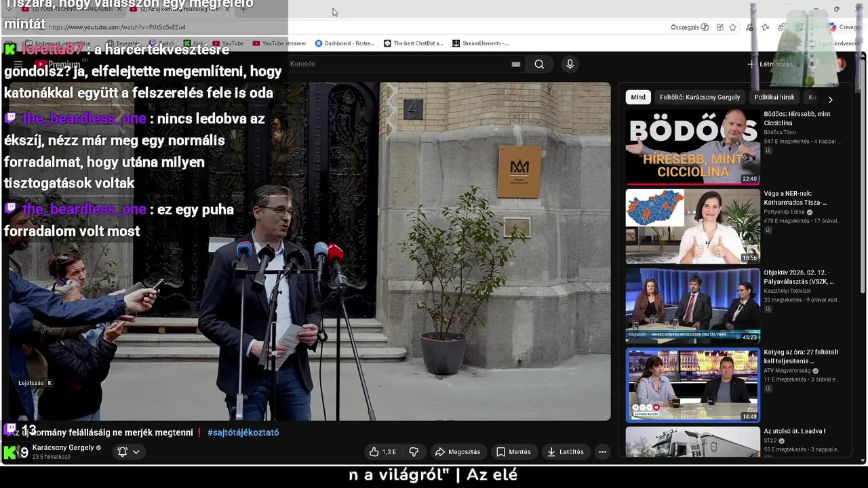The width and height of the screenshot is (868, 488).
Task: Select the Mind filter chip
Action: (x=638, y=97)
